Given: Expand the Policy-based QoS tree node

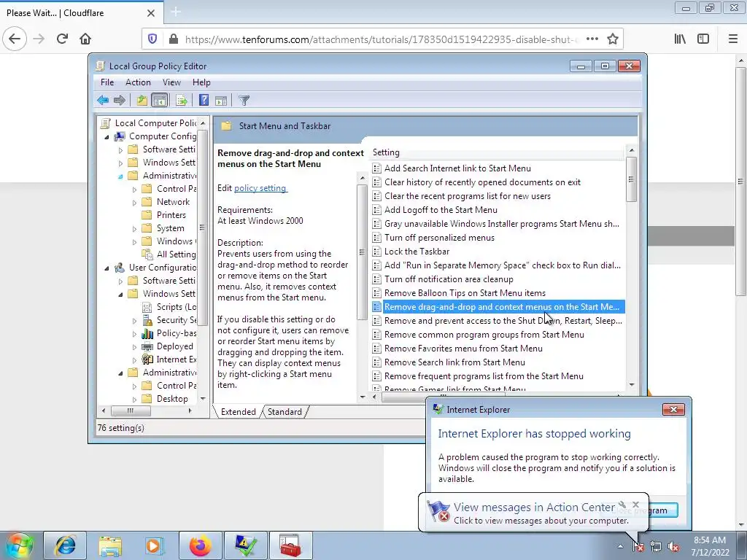Looking at the screenshot, I should tap(134, 334).
